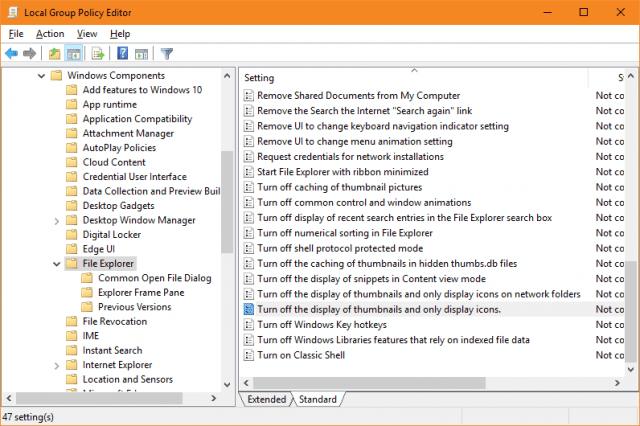Expand the Desktop Window Manager node

(57, 221)
